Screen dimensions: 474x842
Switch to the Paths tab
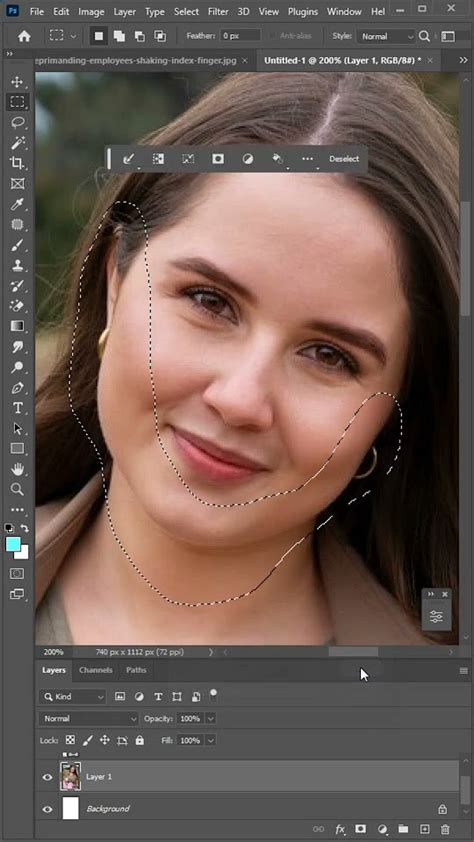(x=136, y=670)
